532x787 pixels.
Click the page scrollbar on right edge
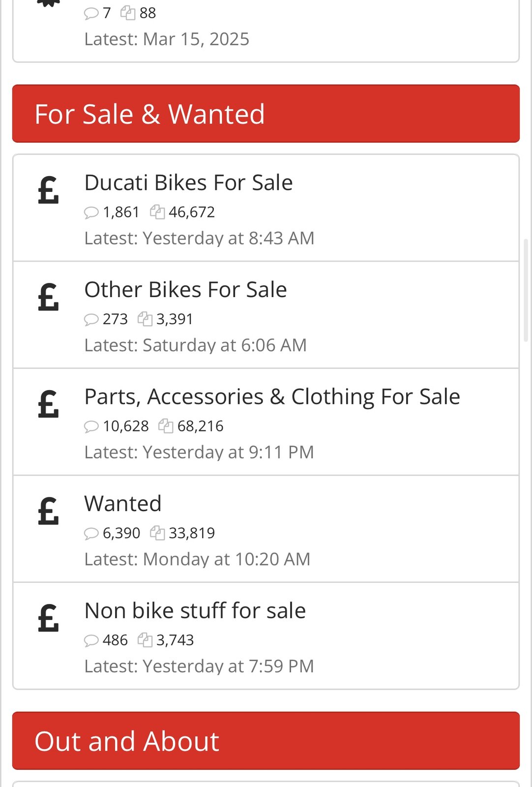point(526,290)
